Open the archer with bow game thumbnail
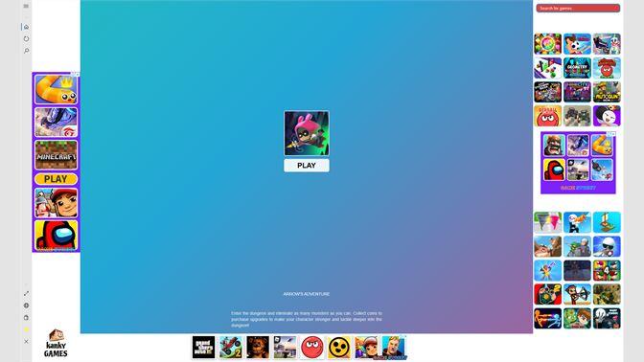 coord(577,294)
